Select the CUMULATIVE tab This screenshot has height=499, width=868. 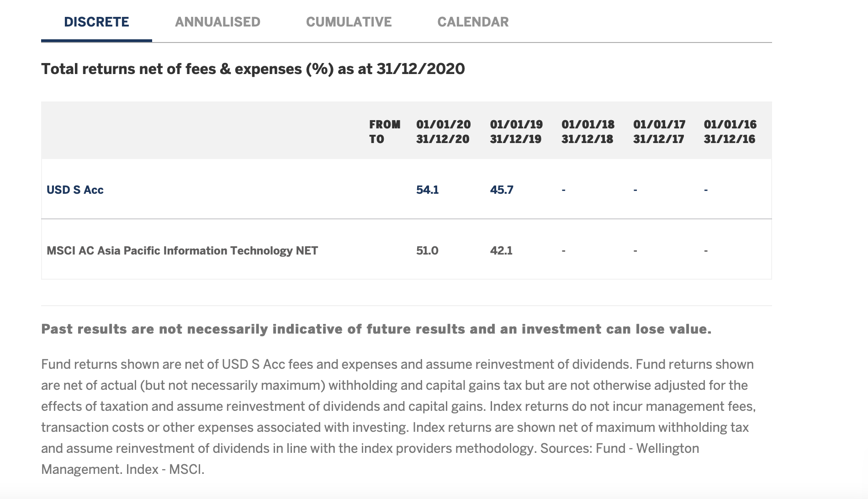coord(349,22)
